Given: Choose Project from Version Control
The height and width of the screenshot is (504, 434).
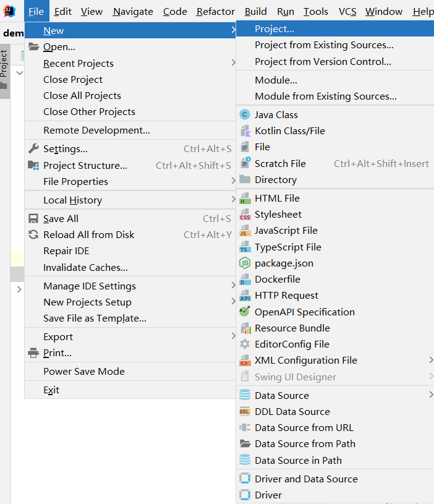Looking at the screenshot, I should point(323,62).
